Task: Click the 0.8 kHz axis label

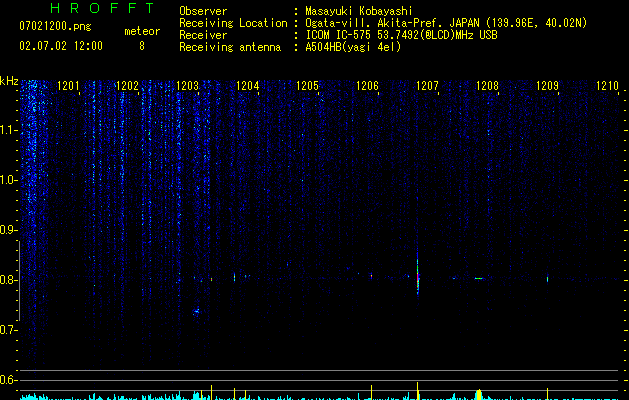Action: point(9,280)
